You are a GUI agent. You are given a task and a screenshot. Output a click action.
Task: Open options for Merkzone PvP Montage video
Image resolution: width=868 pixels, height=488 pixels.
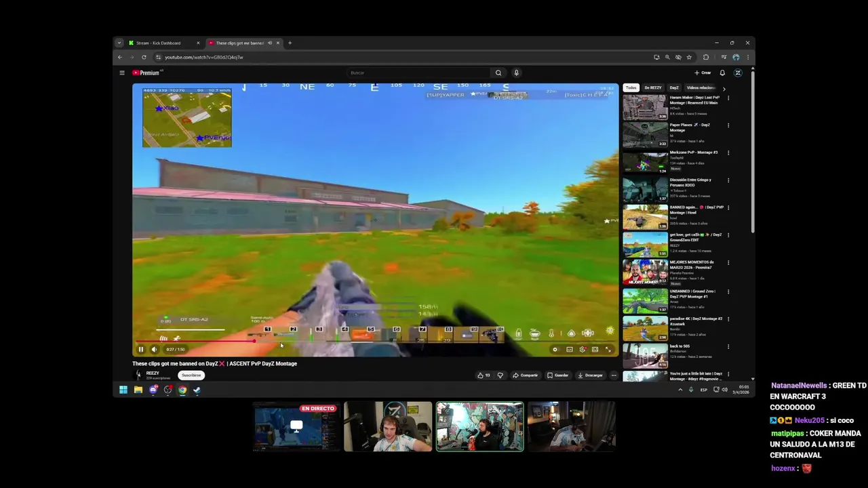coord(728,153)
